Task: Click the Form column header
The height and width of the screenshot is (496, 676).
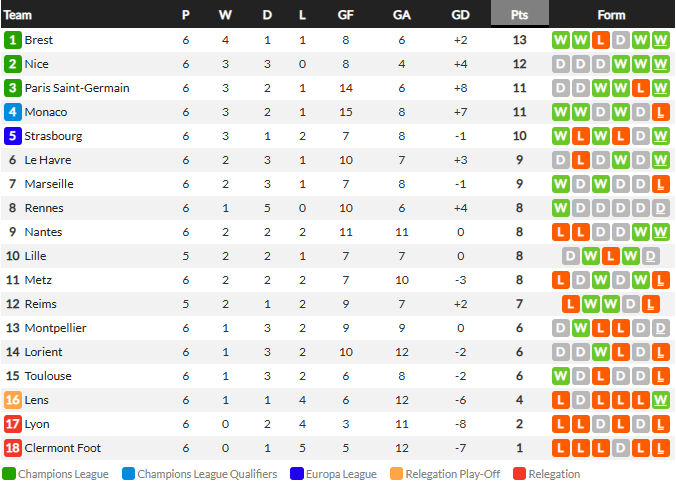Action: coord(611,15)
